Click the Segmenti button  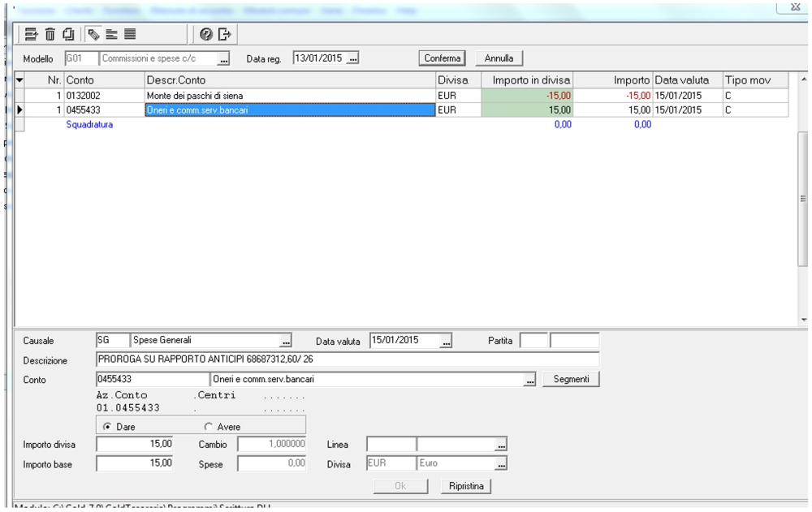[x=571, y=379]
